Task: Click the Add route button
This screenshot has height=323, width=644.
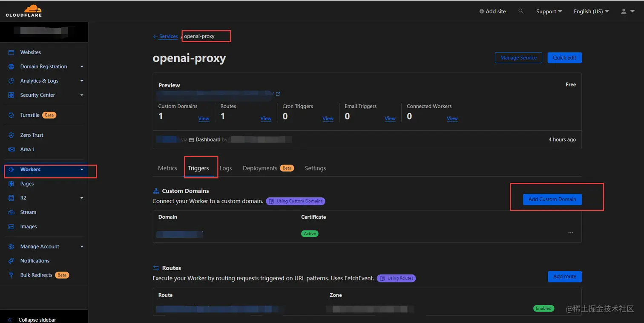Action: (564, 277)
